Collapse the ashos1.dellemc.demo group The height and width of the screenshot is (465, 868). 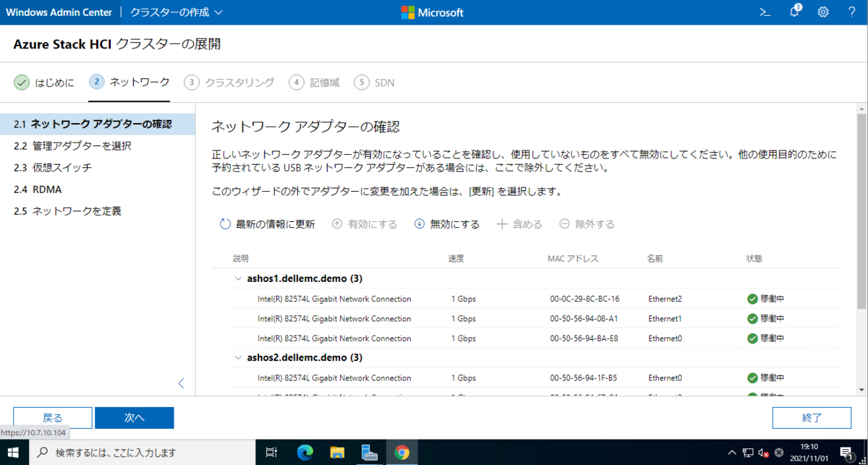[x=238, y=278]
